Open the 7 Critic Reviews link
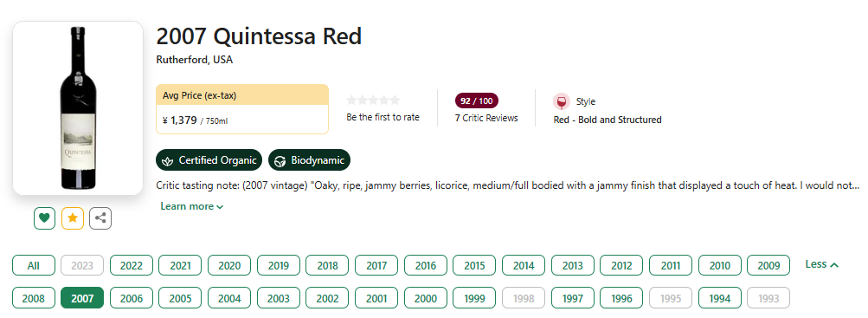The height and width of the screenshot is (318, 868). 486,118
